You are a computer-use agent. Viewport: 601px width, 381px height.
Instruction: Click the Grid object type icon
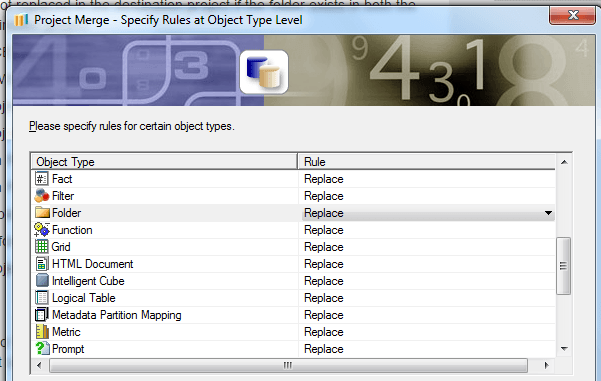click(42, 246)
